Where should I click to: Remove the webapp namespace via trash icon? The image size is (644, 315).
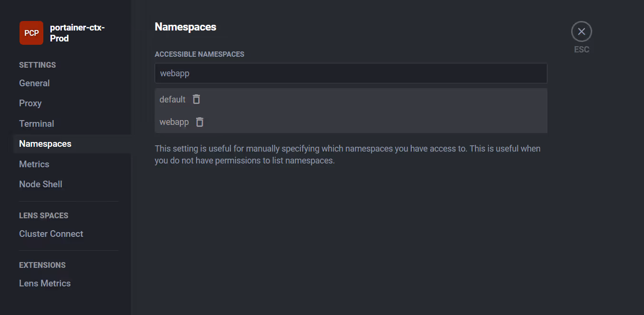tap(200, 122)
